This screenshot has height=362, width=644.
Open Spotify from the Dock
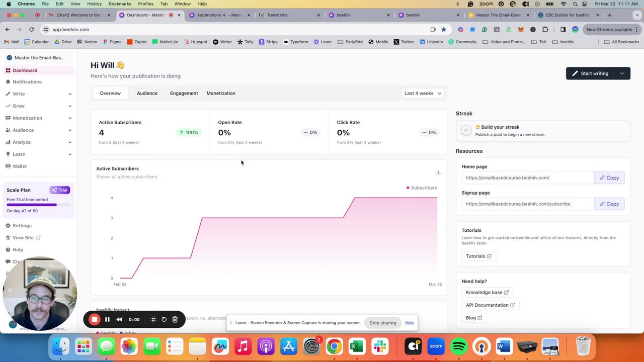[x=459, y=346]
